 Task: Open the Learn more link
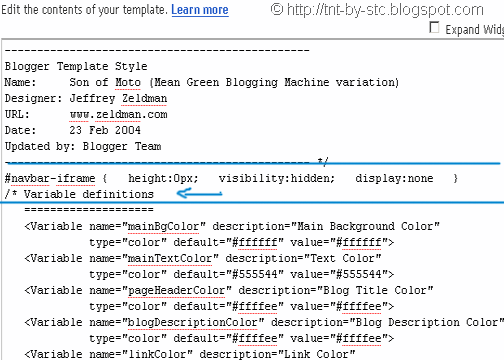coord(200,10)
